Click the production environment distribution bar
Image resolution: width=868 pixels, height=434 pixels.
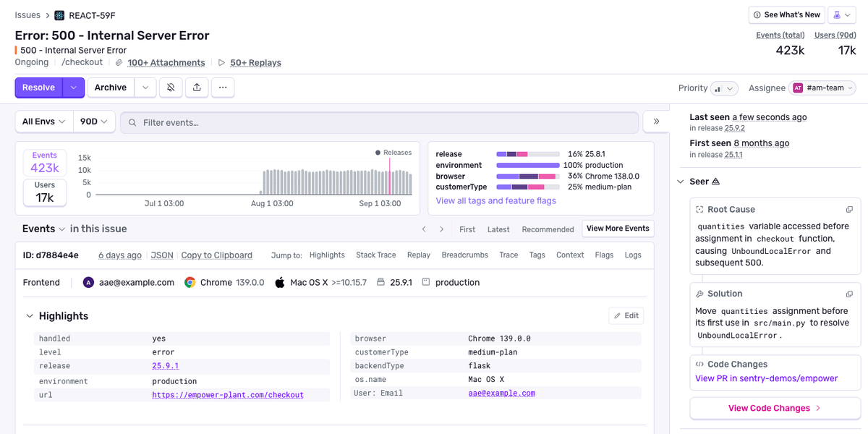point(528,166)
